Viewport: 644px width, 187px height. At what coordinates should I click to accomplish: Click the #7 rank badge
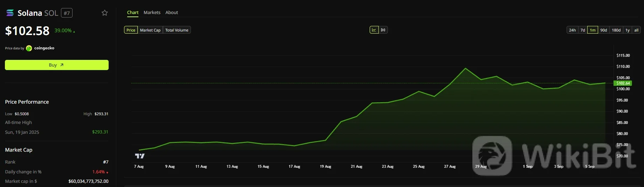pyautogui.click(x=67, y=13)
